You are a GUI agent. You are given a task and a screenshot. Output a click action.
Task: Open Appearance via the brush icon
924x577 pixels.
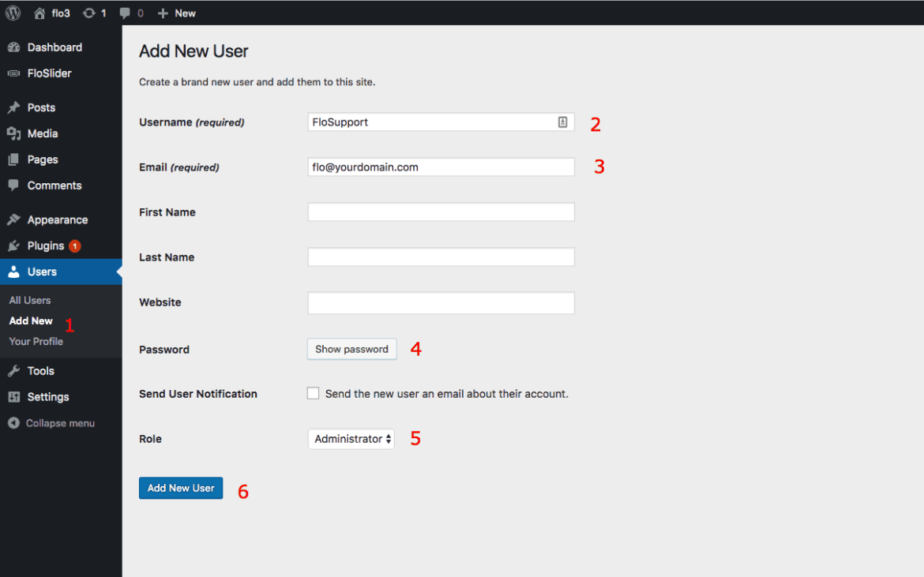(x=14, y=219)
